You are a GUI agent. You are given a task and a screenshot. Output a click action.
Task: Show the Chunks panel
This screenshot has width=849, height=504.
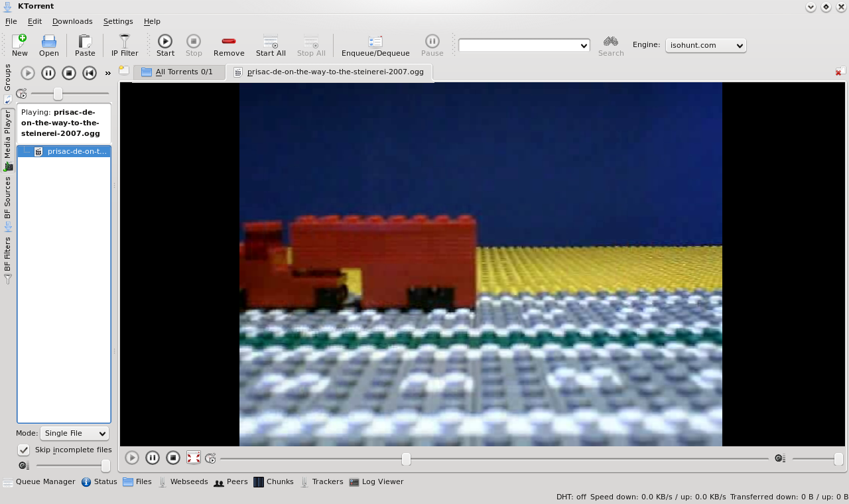[x=273, y=482]
